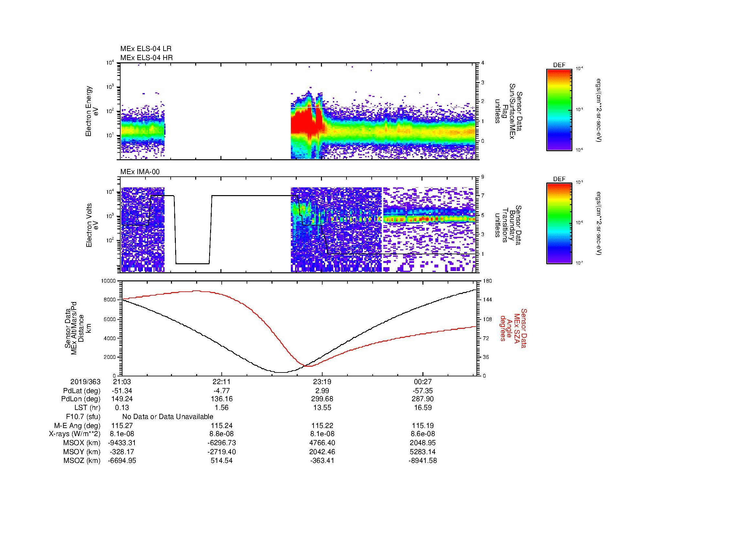Click the M-E Ang value '115.24'
The image size is (756, 534).
pyautogui.click(x=222, y=426)
